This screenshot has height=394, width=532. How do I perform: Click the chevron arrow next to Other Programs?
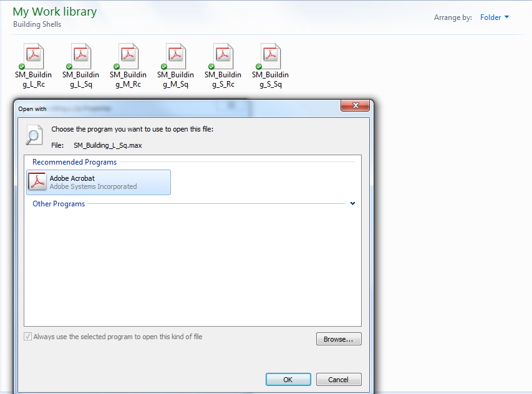[x=352, y=203]
